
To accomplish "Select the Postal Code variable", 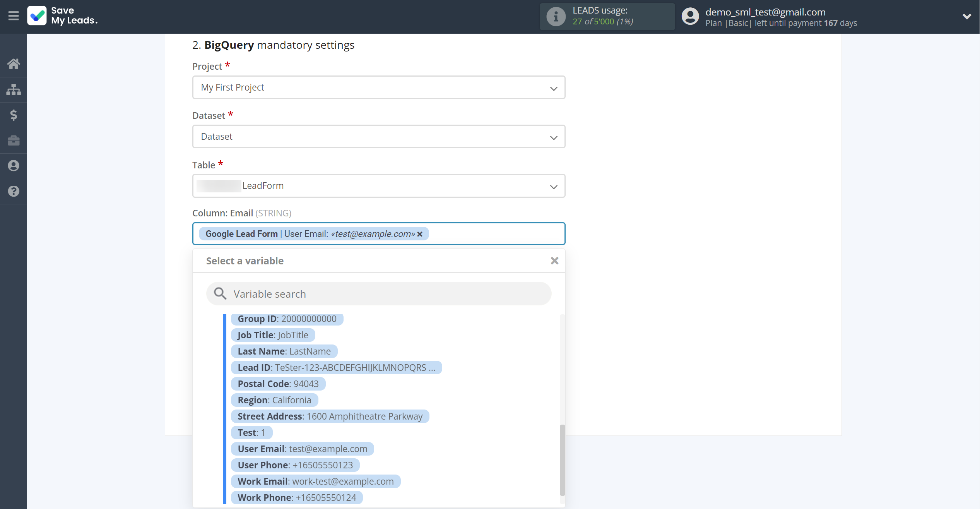I will 278,384.
